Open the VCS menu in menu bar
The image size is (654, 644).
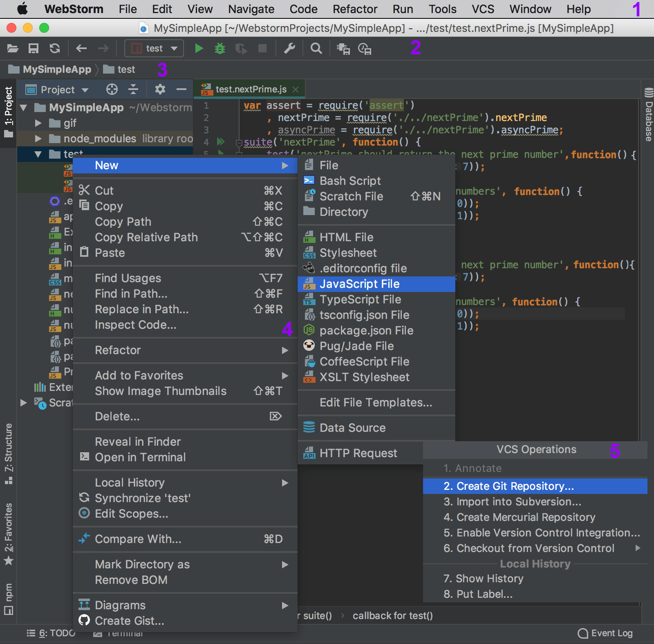[x=483, y=9]
